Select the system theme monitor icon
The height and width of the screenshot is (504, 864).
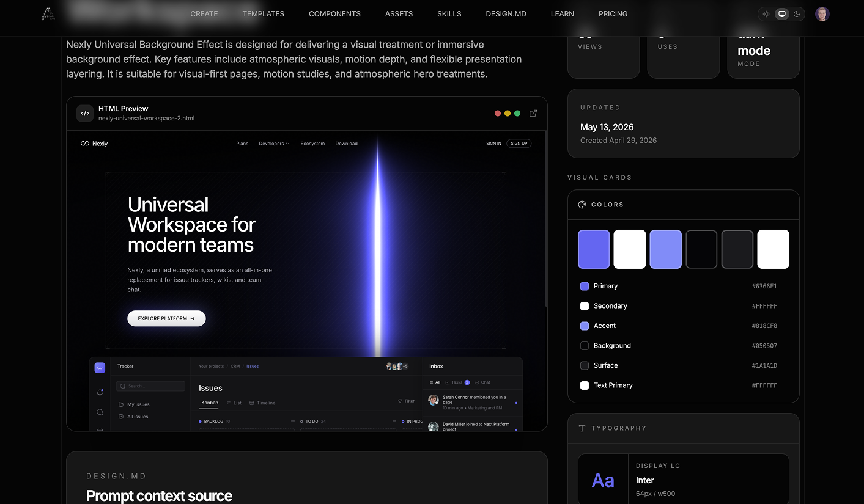[782, 14]
